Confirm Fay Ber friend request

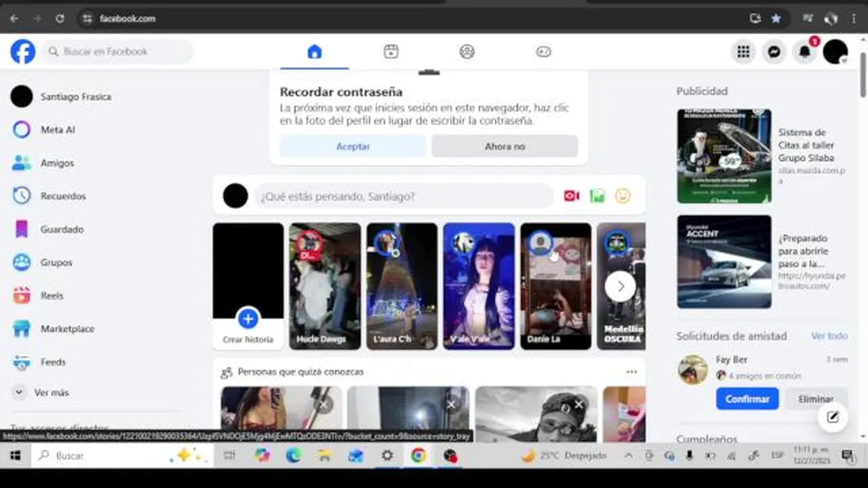click(747, 399)
